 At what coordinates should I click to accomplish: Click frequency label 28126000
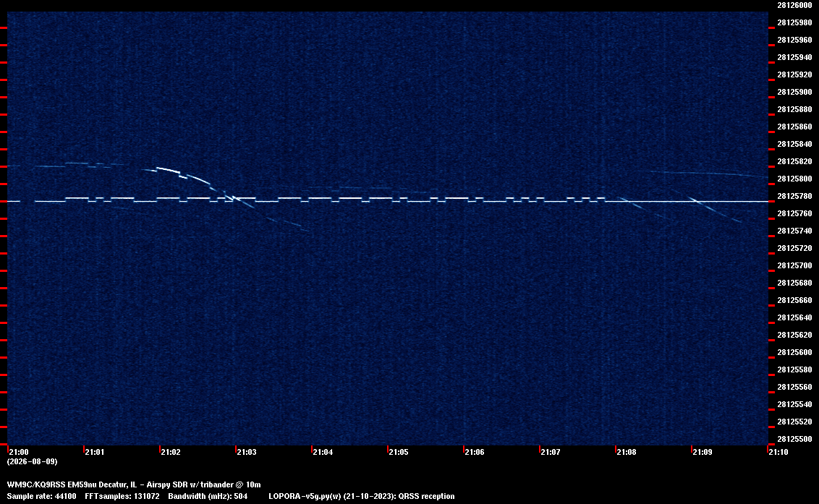(794, 5)
